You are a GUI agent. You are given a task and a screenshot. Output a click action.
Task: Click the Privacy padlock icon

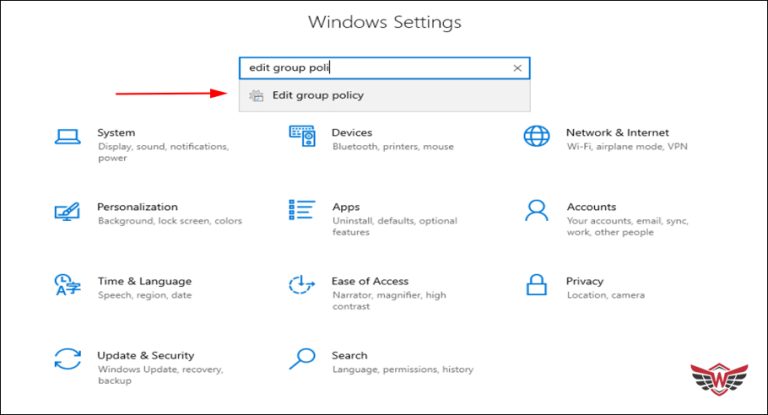(536, 286)
